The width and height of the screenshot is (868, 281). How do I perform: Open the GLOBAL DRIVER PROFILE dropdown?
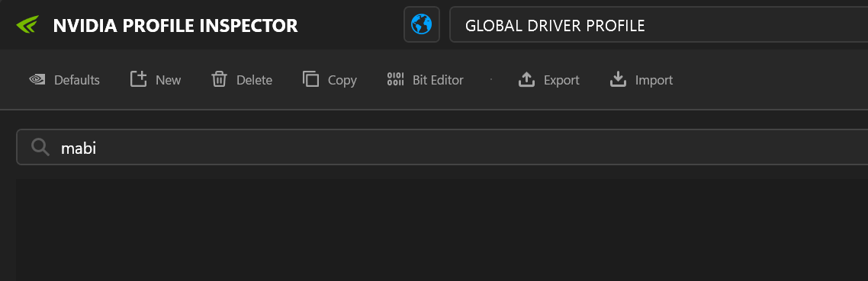click(659, 24)
